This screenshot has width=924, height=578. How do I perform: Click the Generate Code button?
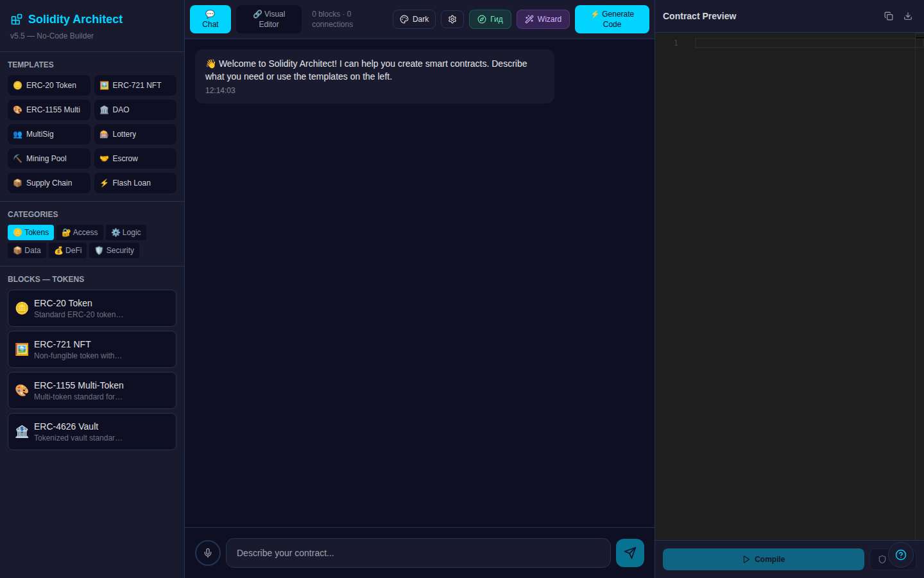tap(612, 19)
